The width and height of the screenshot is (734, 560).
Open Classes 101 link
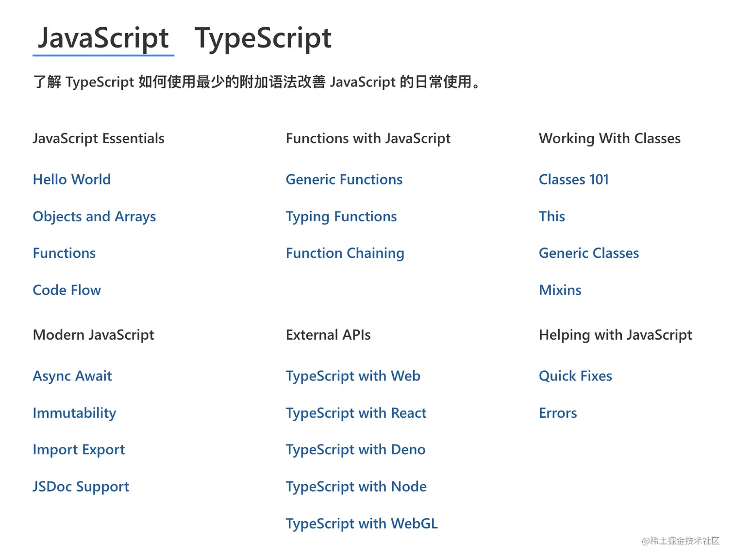click(x=574, y=180)
